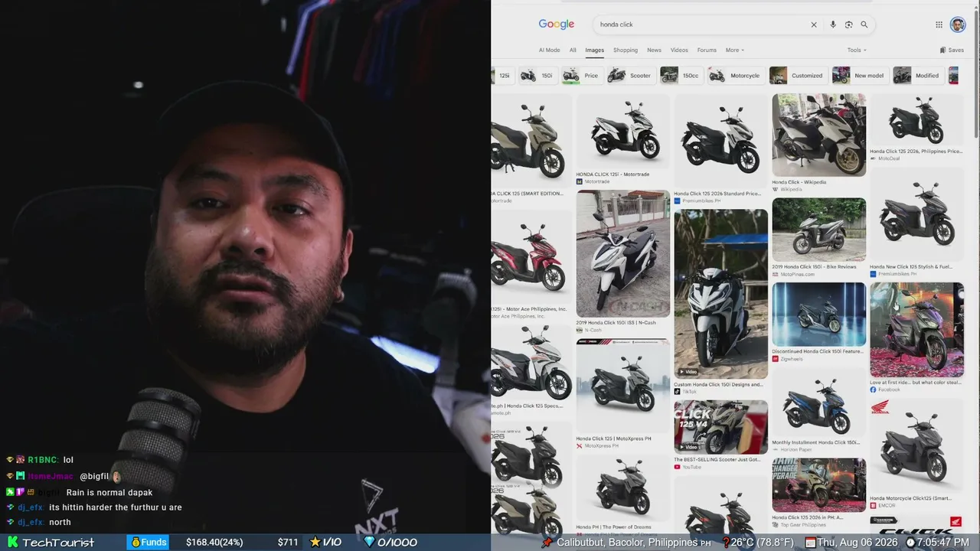Image resolution: width=980 pixels, height=551 pixels.
Task: Open the Honda Click 125 MotoXpress PH image
Action: [x=623, y=385]
